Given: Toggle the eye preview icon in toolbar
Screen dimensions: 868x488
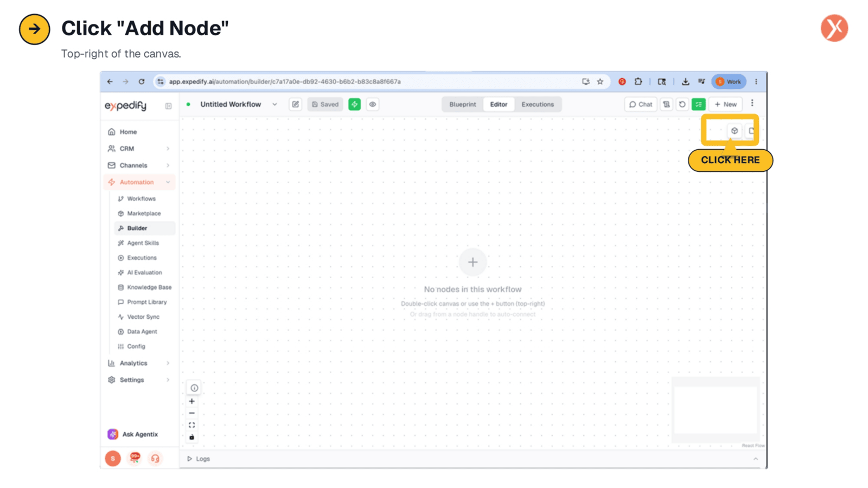Looking at the screenshot, I should (373, 104).
